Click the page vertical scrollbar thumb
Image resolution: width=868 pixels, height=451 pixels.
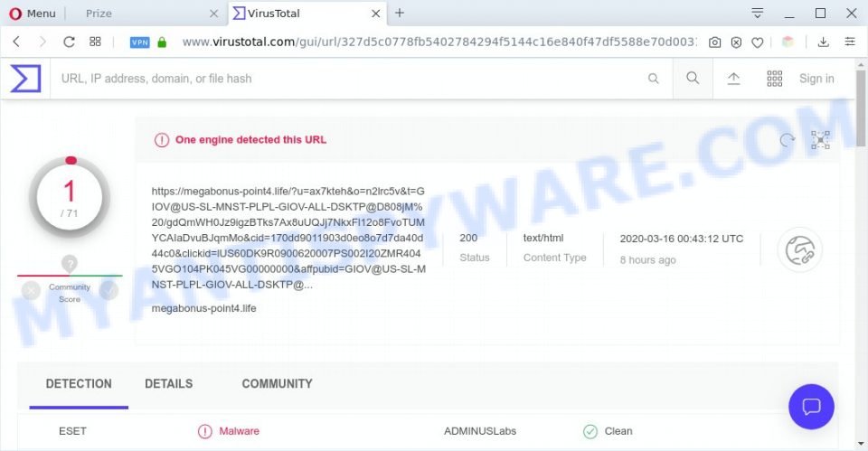point(861,108)
